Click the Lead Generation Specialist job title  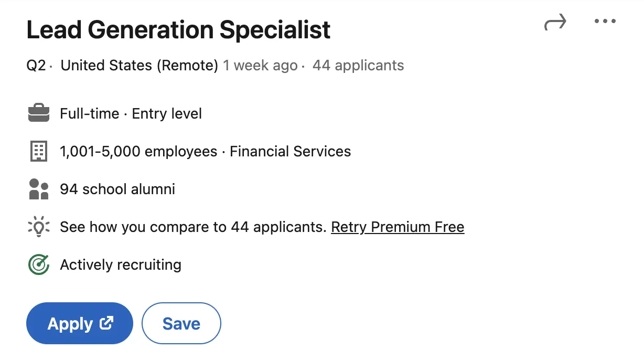pos(178,30)
